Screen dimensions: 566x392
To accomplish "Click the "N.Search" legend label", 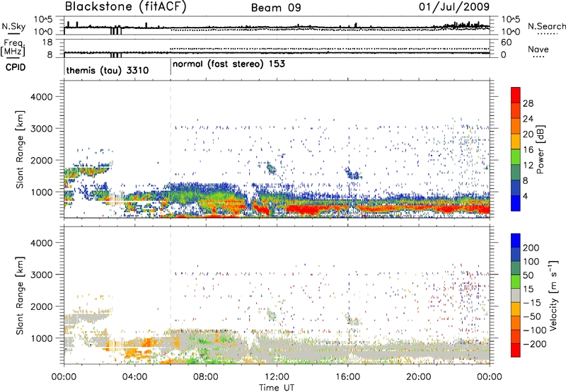I will point(546,26).
